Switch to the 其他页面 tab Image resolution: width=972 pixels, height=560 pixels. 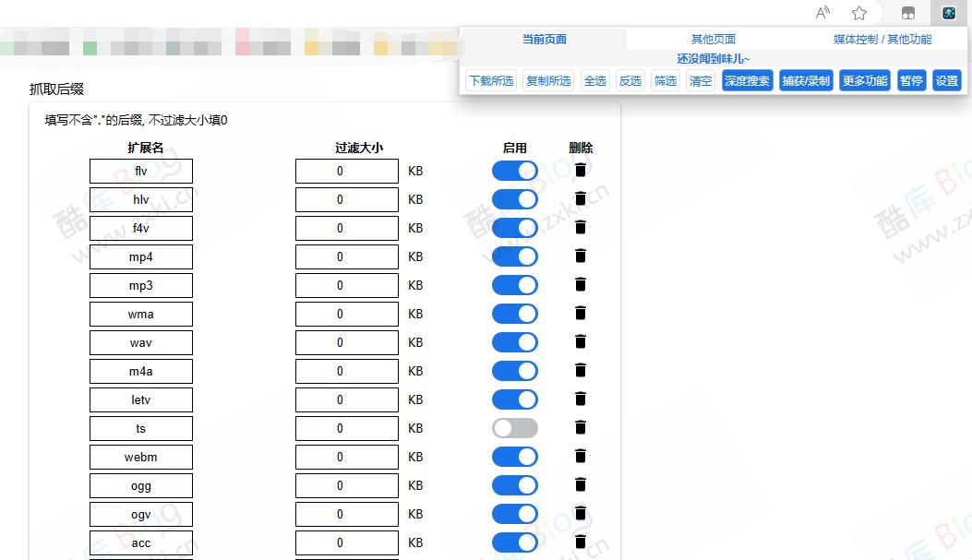tap(713, 38)
